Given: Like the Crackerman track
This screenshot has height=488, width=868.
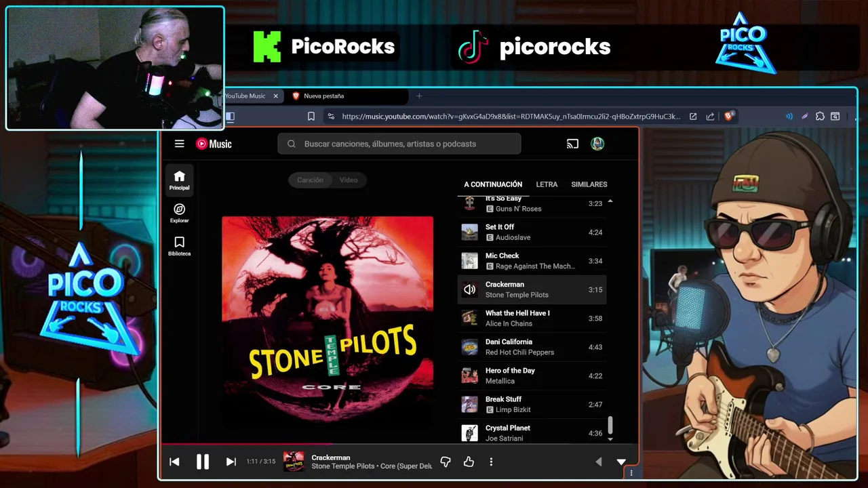Looking at the screenshot, I should 469,462.
